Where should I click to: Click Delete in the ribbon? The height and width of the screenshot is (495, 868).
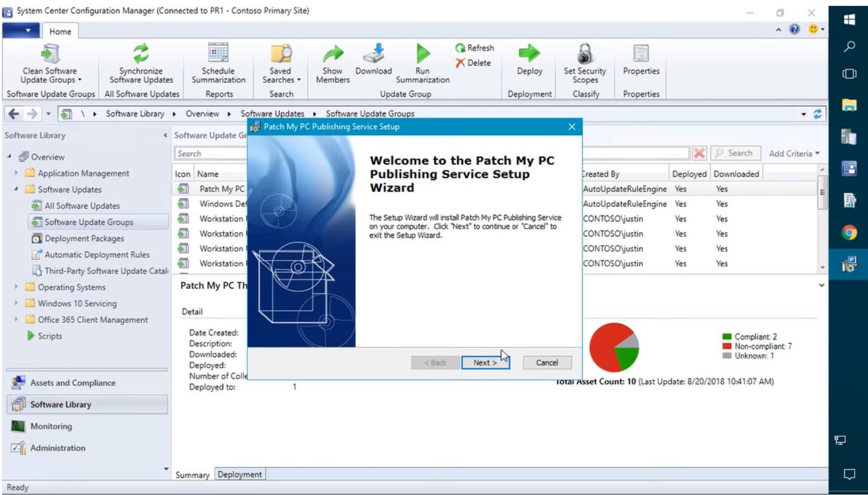[473, 63]
